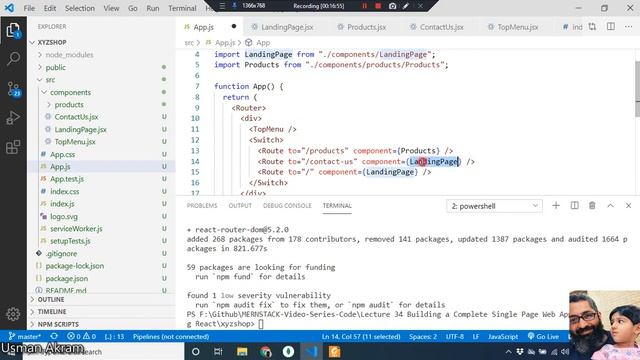Open Run and Debug view
This screenshot has height=360, width=640.
point(13,118)
